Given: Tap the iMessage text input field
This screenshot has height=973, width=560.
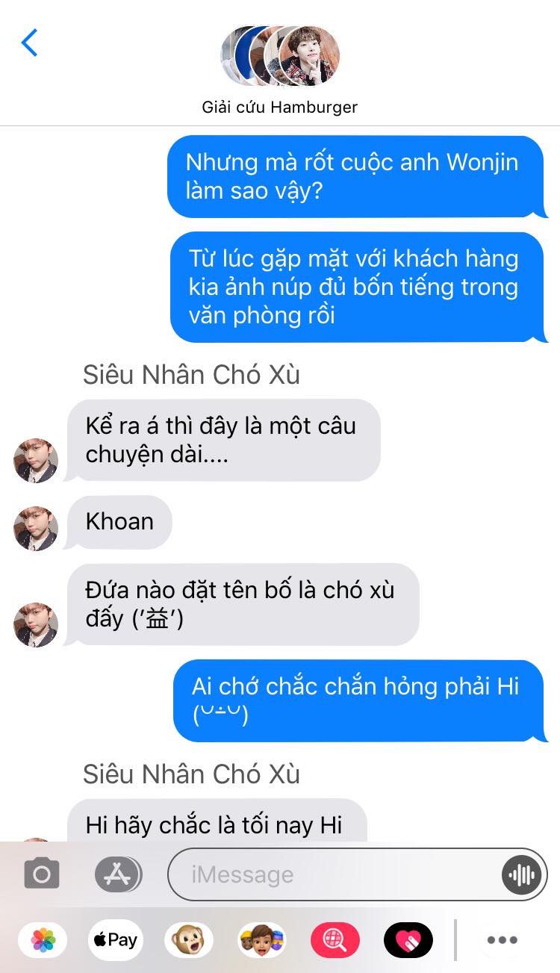Looking at the screenshot, I should point(358,874).
